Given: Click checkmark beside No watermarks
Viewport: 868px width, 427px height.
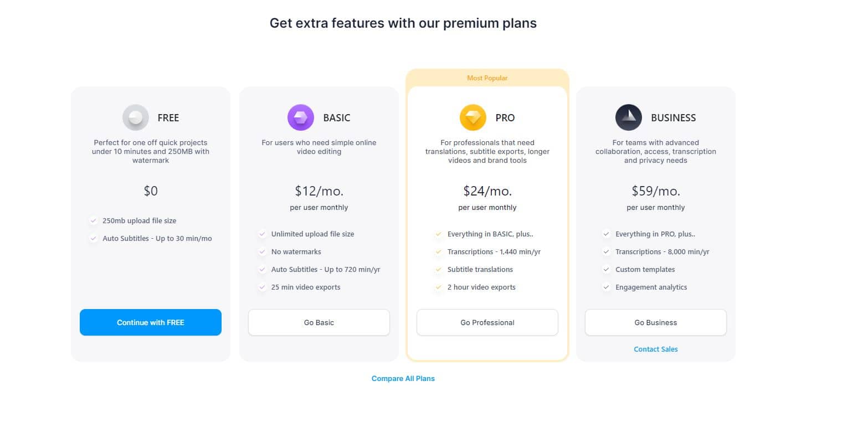Looking at the screenshot, I should 262,252.
